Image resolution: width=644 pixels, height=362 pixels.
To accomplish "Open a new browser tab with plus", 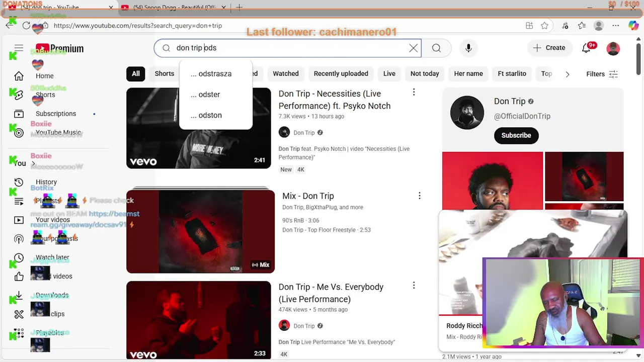I will [239, 7].
